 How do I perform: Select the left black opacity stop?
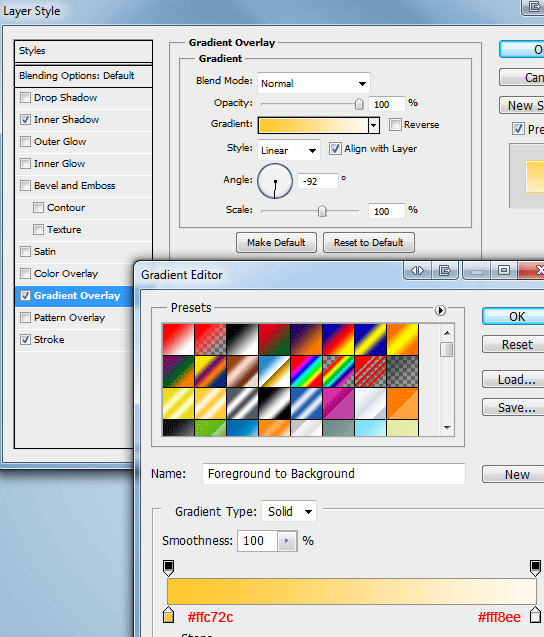(169, 568)
